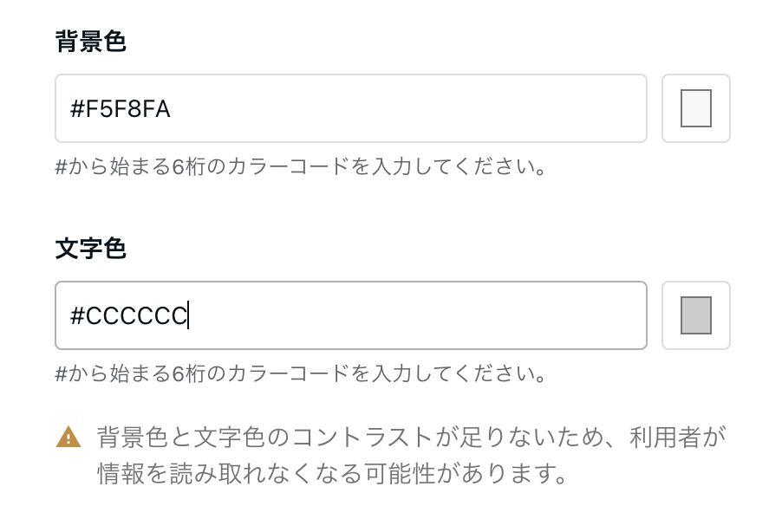The image size is (782, 532).
Task: Place cursor within the #CCCCCC text
Action: coord(128,315)
